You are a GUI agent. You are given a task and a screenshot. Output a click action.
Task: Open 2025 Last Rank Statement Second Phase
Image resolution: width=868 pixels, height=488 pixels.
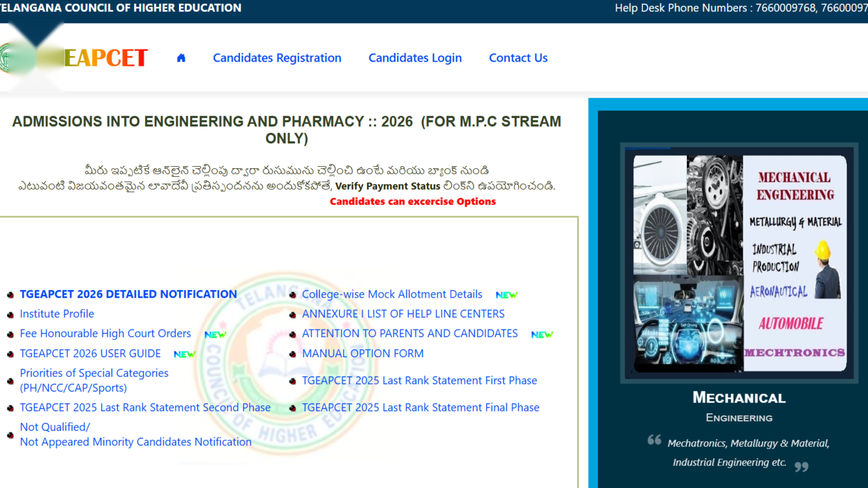point(145,407)
